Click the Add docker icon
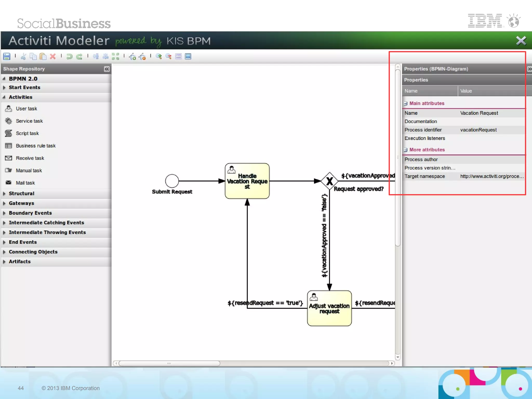The height and width of the screenshot is (399, 532). (x=132, y=56)
